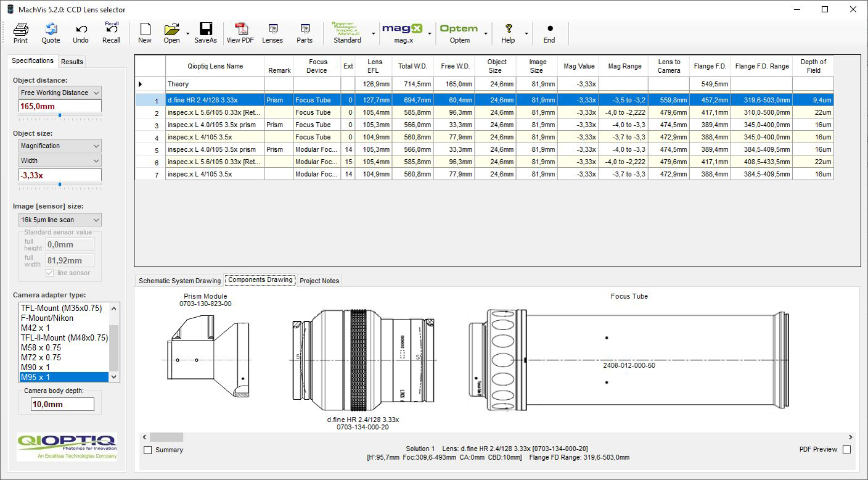Click View PDF icon

click(x=240, y=33)
